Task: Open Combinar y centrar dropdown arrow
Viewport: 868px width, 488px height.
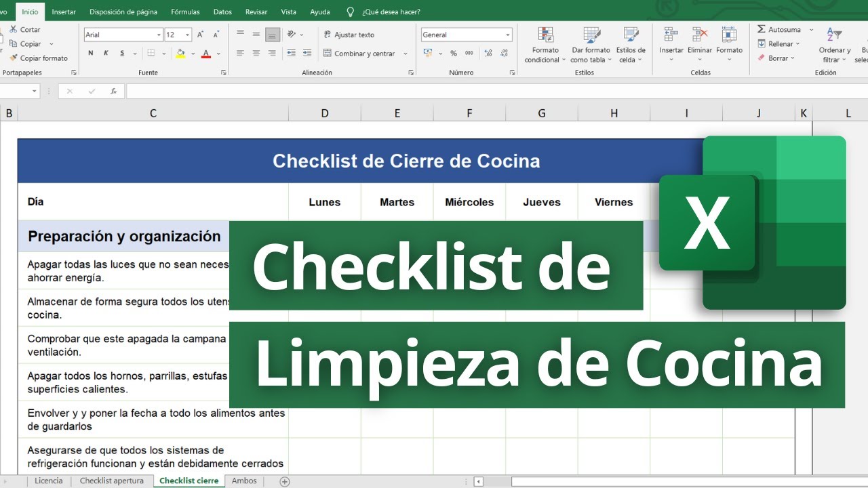Action: pyautogui.click(x=406, y=54)
